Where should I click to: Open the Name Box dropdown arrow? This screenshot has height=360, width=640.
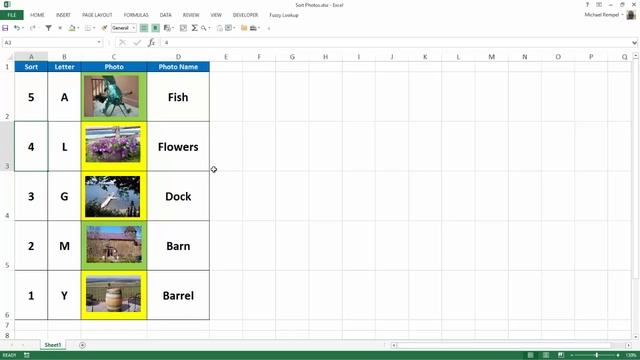[x=99, y=42]
